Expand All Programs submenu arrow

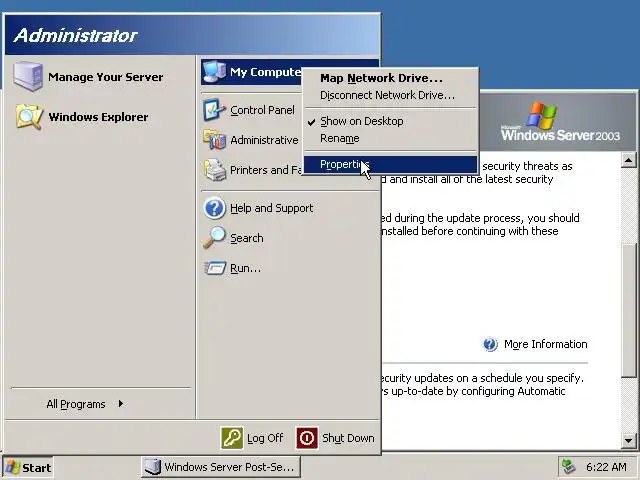pos(121,404)
